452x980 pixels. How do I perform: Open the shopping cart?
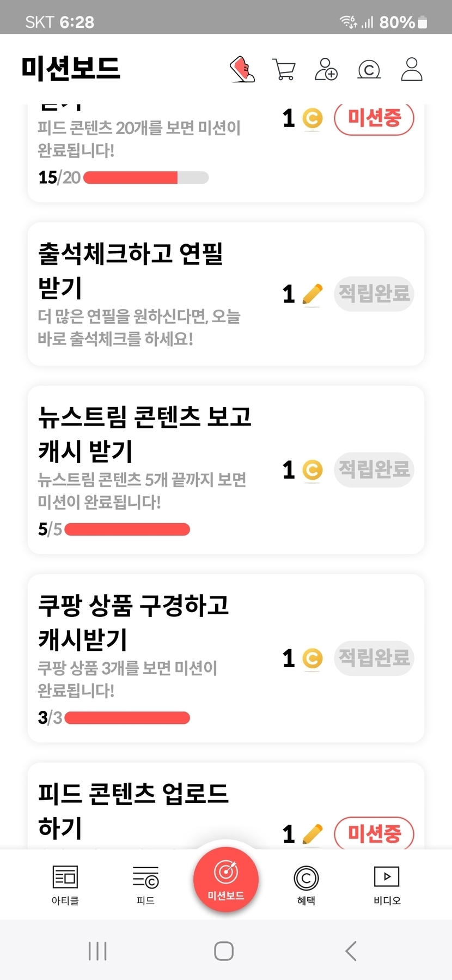[284, 70]
